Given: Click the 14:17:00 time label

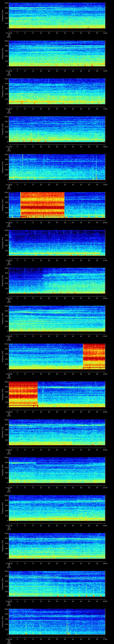Looking at the screenshot, I should coord(9,147).
